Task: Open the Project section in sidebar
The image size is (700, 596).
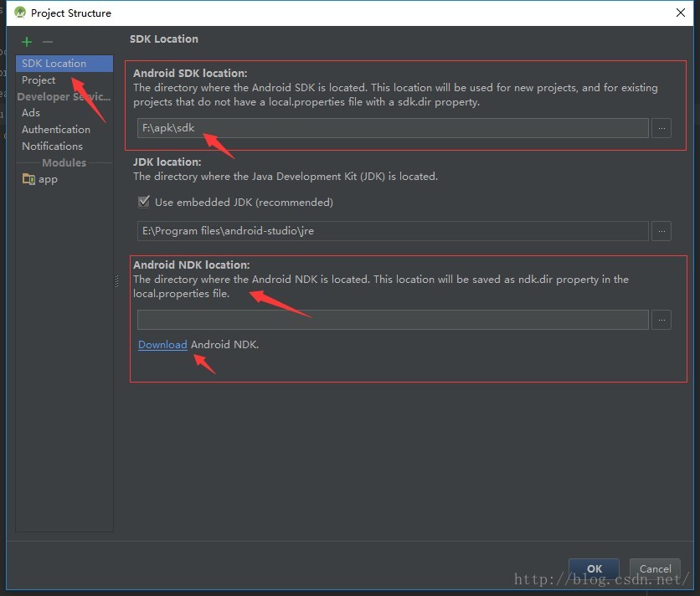Action: (39, 80)
